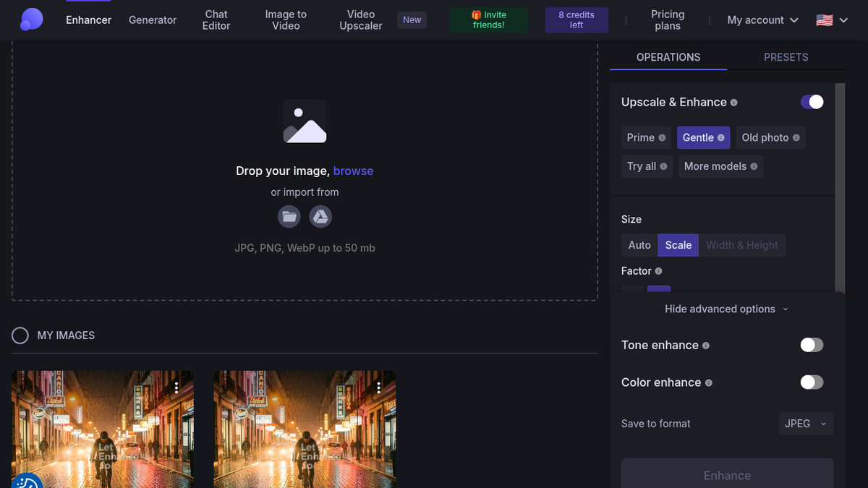The height and width of the screenshot is (488, 868).
Task: Open the More models button
Action: click(x=720, y=166)
